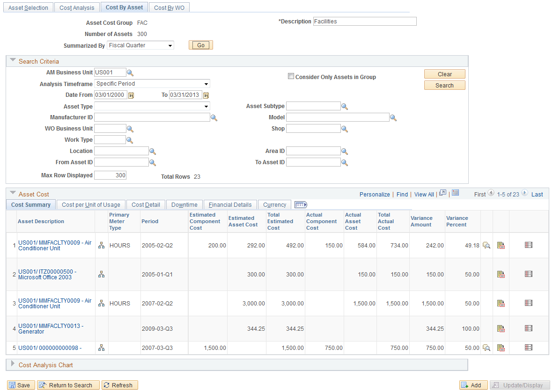Open the calendar picker for Date From
The image size is (553, 392).
tap(132, 95)
